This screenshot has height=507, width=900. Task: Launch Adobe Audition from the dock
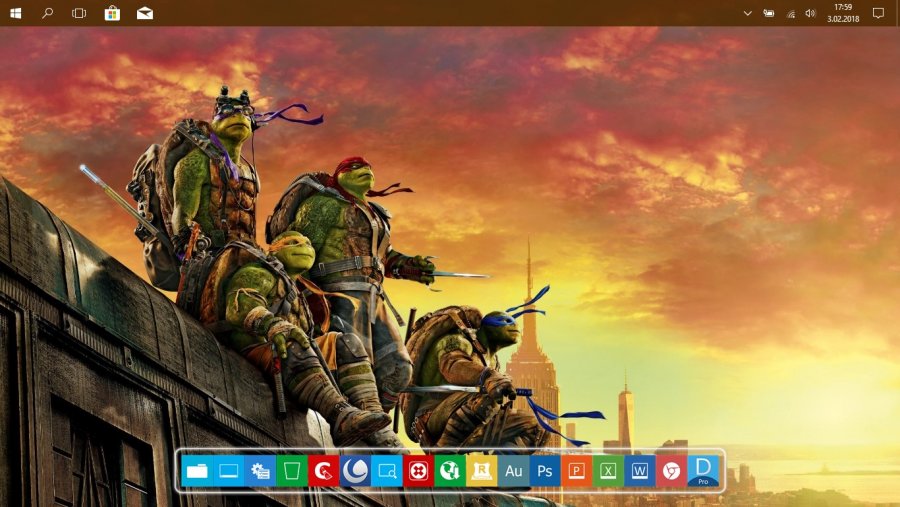tap(513, 471)
